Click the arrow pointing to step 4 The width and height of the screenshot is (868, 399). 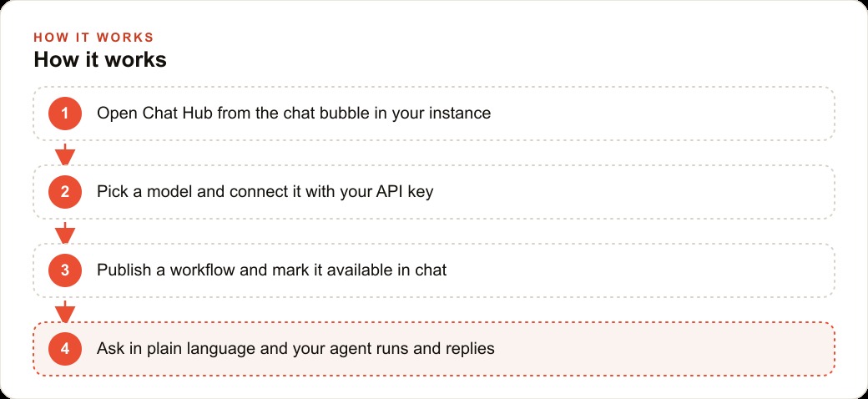(65, 311)
